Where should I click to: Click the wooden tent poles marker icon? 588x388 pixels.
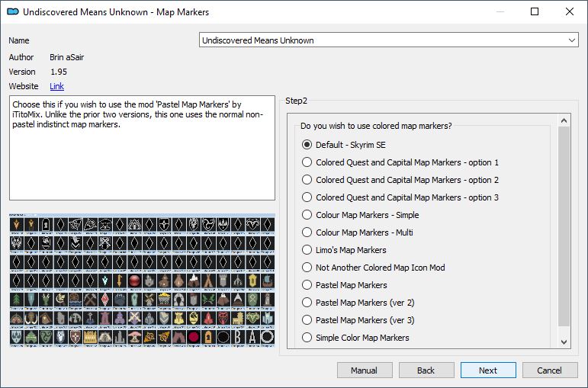click(x=208, y=281)
